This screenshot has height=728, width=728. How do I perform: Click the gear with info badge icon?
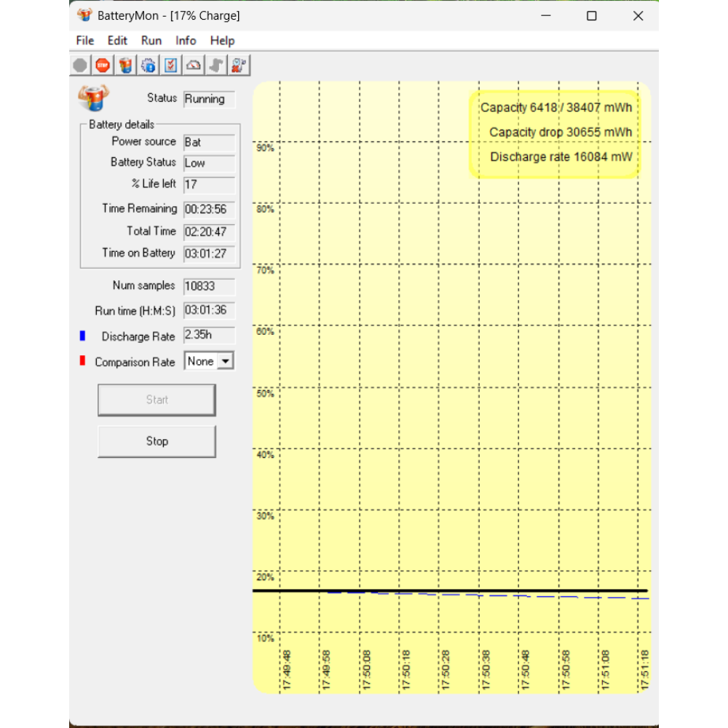[148, 66]
